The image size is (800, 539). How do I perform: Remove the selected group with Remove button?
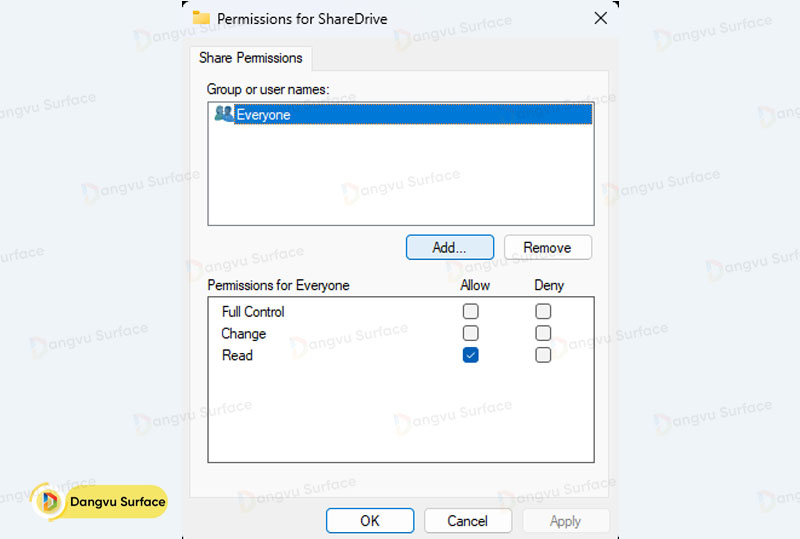tap(547, 247)
